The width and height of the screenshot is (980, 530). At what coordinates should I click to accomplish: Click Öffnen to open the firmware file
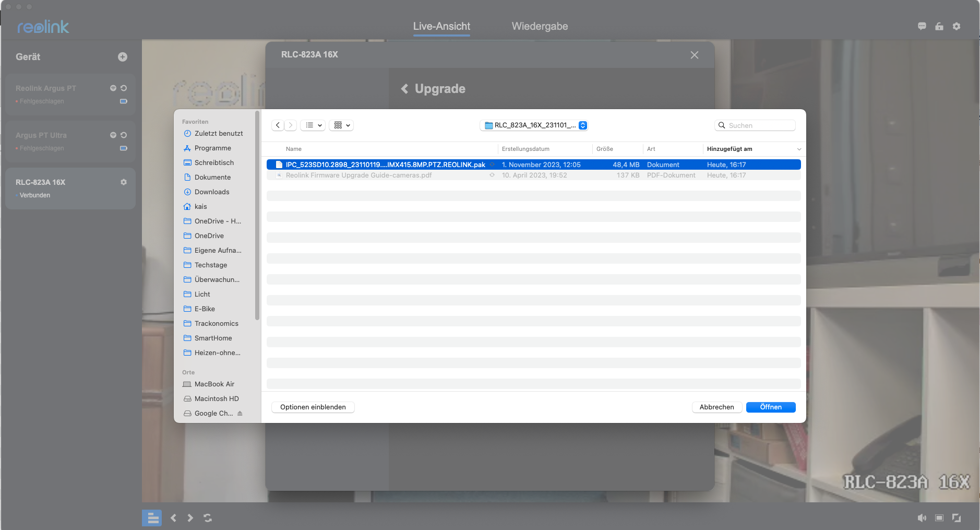click(x=771, y=407)
